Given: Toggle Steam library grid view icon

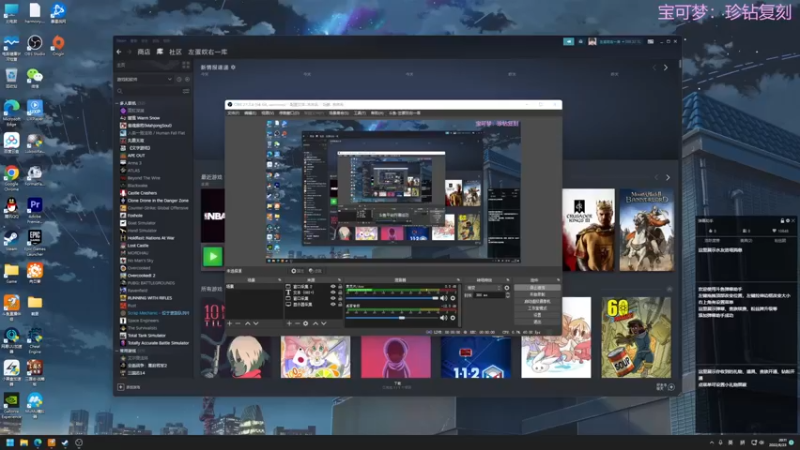Looking at the screenshot, I should [186, 65].
